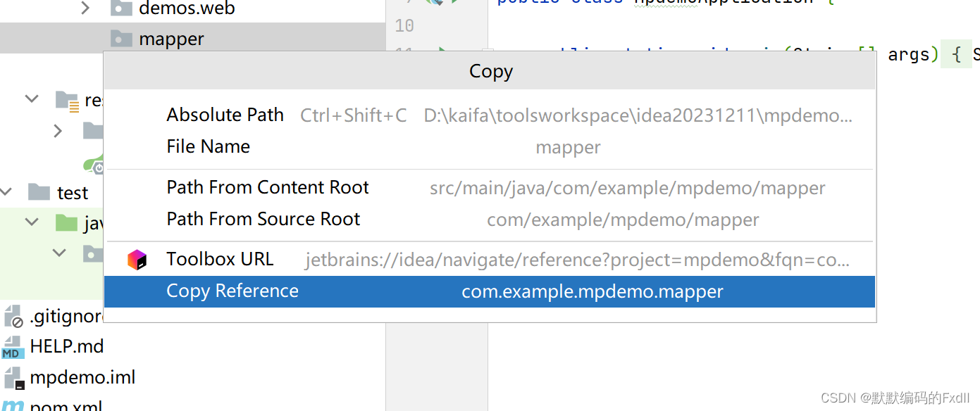This screenshot has height=411, width=980.
Task: Collapse the test java folder chevron
Action: tap(32, 222)
